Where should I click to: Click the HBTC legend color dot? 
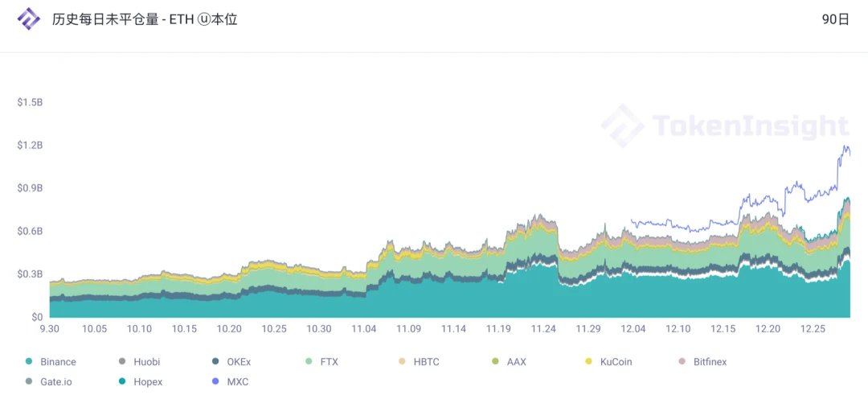coord(403,362)
